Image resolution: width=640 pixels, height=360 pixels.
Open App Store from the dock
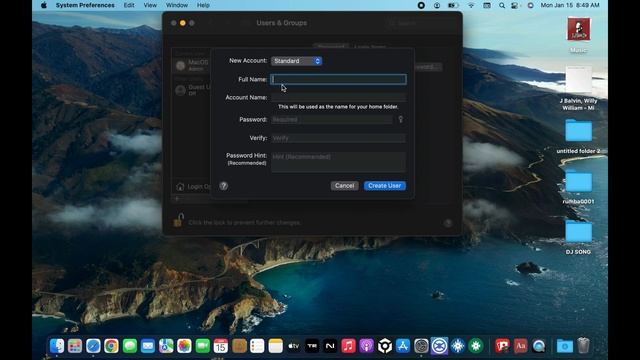click(403, 346)
